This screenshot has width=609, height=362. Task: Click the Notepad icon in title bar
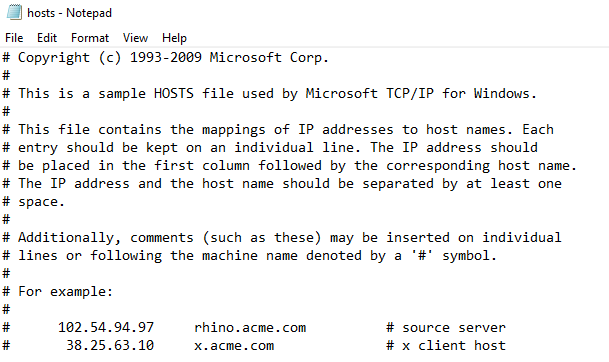click(x=14, y=12)
